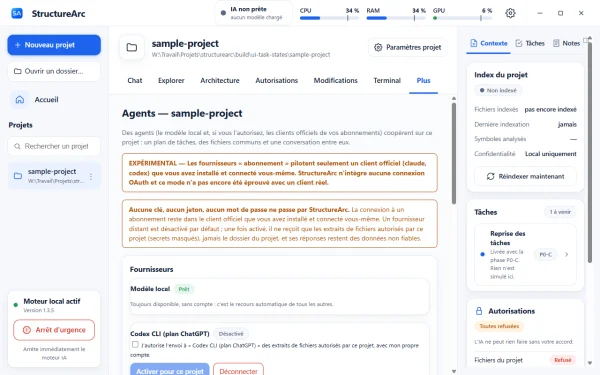Select the Autorisations tab
600x375 pixels.
(277, 80)
